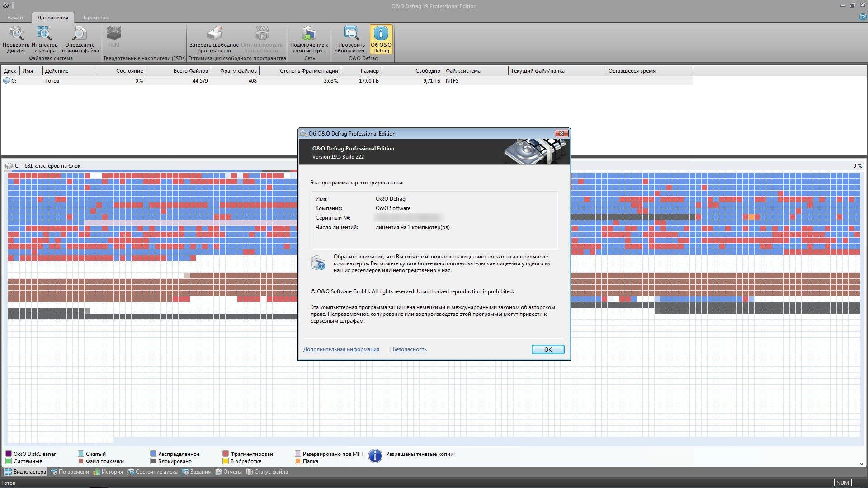The height and width of the screenshot is (488, 868).
Task: Open the Задания bottom tab
Action: click(196, 472)
